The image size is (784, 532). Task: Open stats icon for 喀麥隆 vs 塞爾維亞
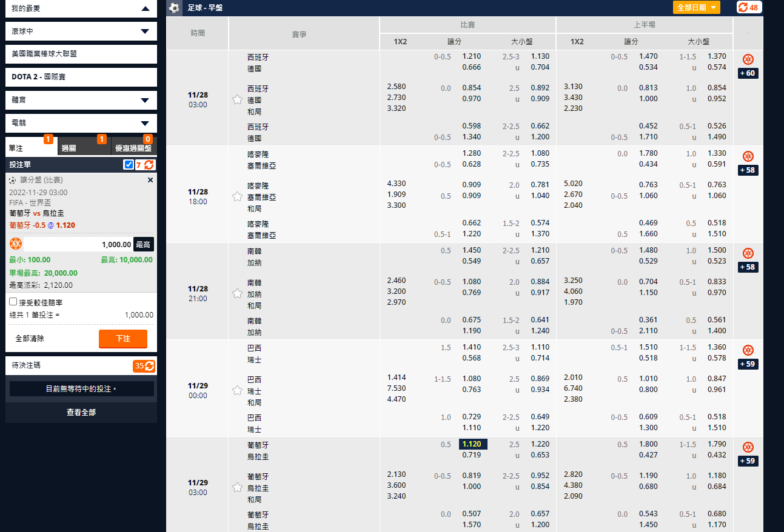(748, 156)
